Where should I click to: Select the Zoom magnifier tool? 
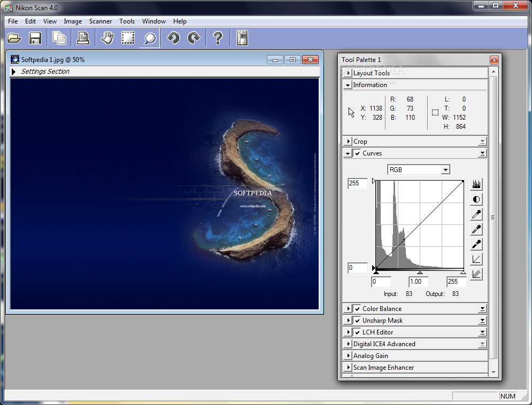[x=150, y=38]
